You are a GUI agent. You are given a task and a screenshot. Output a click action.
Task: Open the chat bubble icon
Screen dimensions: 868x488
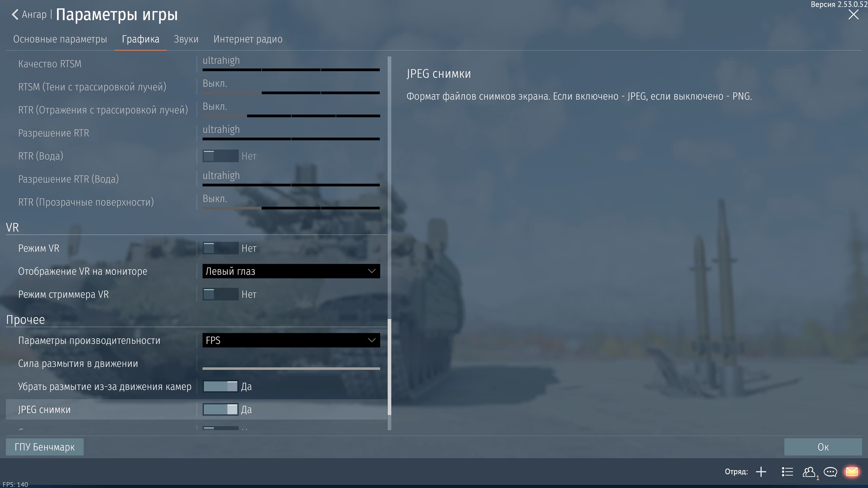click(830, 472)
